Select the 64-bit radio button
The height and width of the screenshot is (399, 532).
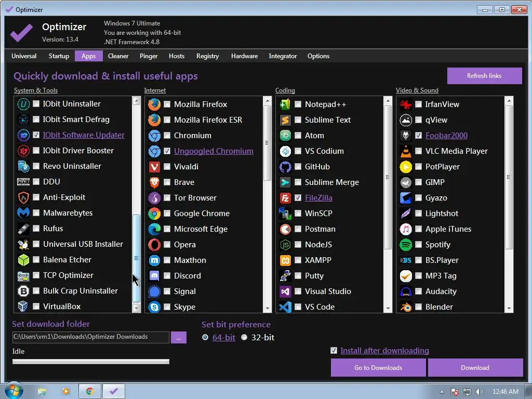(x=205, y=338)
